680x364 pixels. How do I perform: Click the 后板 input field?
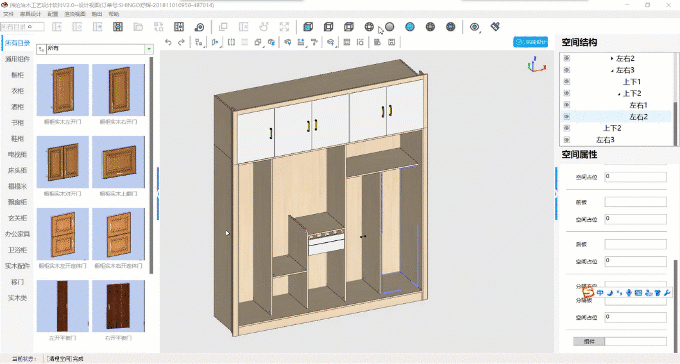(635, 244)
